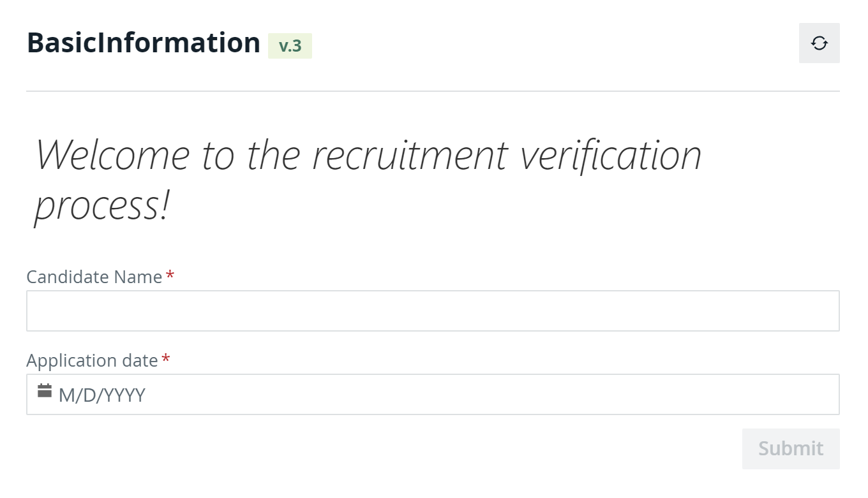Click the word "recruitment" in the heading

(410, 154)
